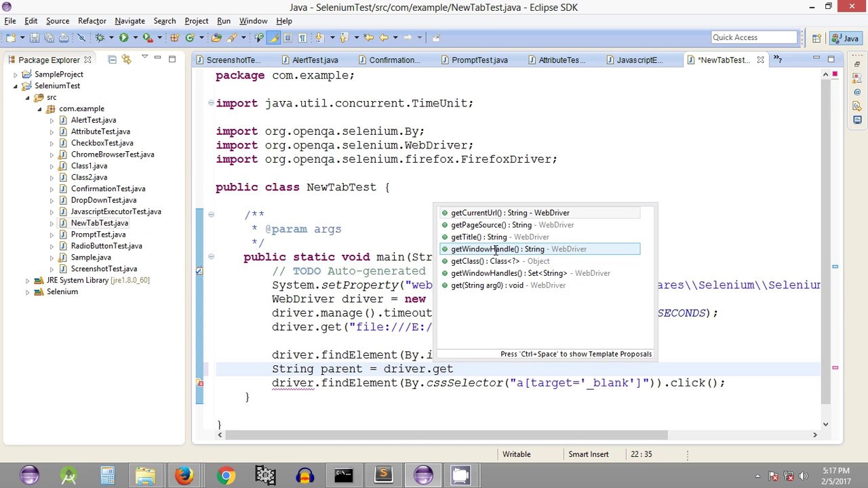Open Firefox from the taskbar
This screenshot has height=488, width=868.
click(184, 475)
